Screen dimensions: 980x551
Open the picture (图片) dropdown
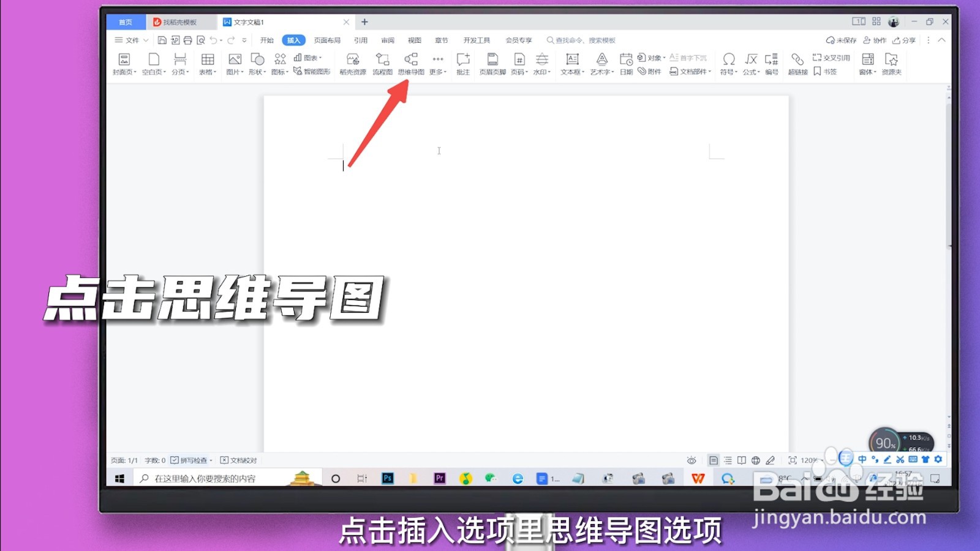tap(235, 64)
